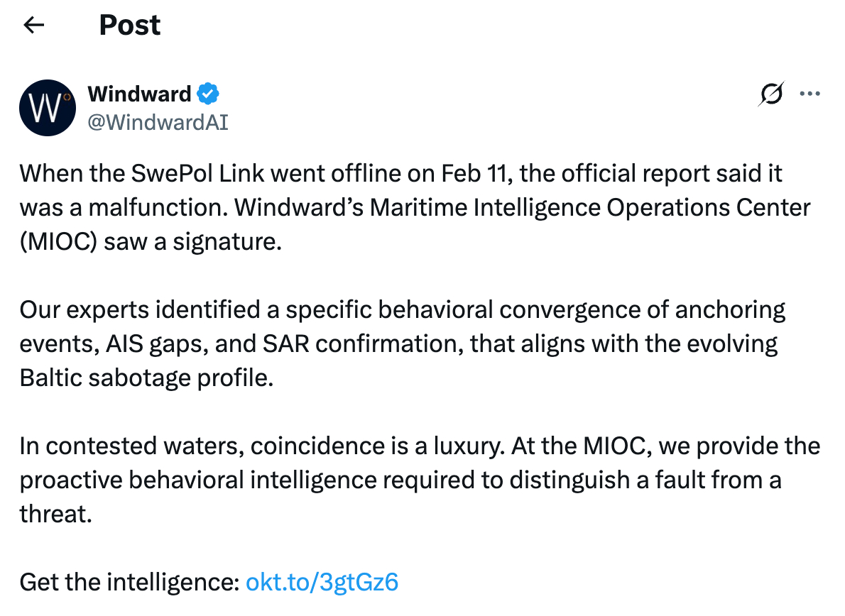The height and width of the screenshot is (616, 845).
Task: Click the Windward display name
Action: coord(139,94)
